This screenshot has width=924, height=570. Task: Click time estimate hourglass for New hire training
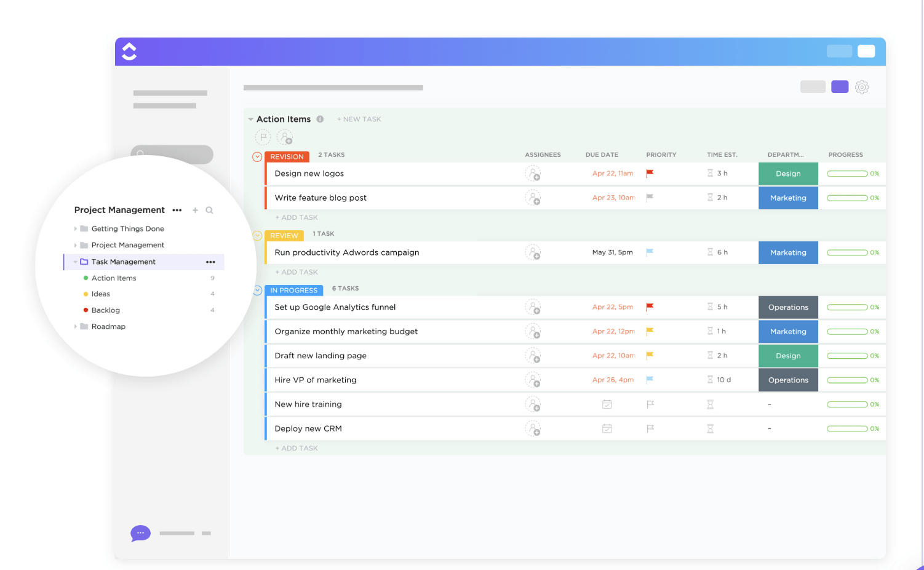710,404
